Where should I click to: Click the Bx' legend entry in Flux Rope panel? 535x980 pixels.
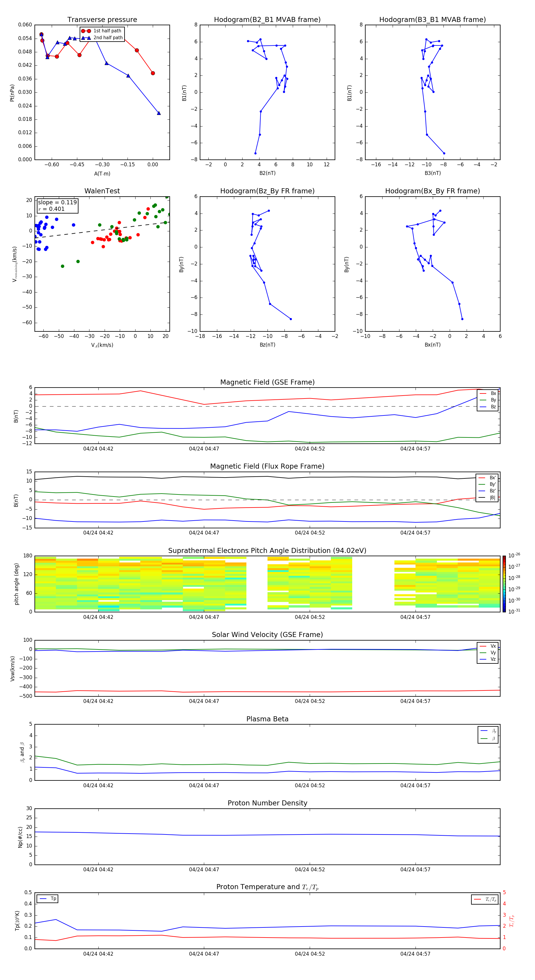[x=487, y=478]
